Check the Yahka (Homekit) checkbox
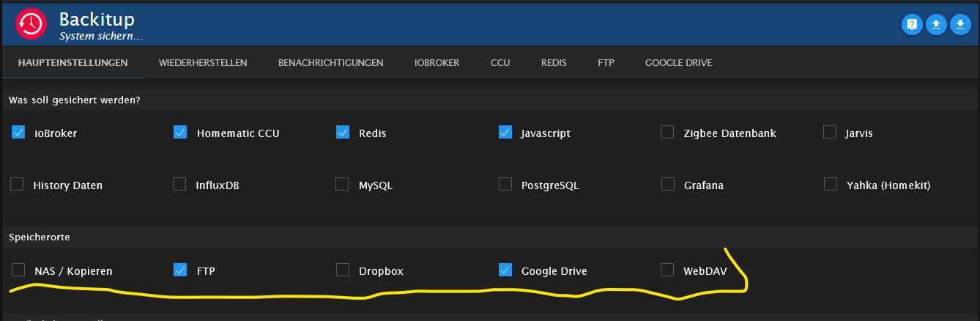 point(830,184)
